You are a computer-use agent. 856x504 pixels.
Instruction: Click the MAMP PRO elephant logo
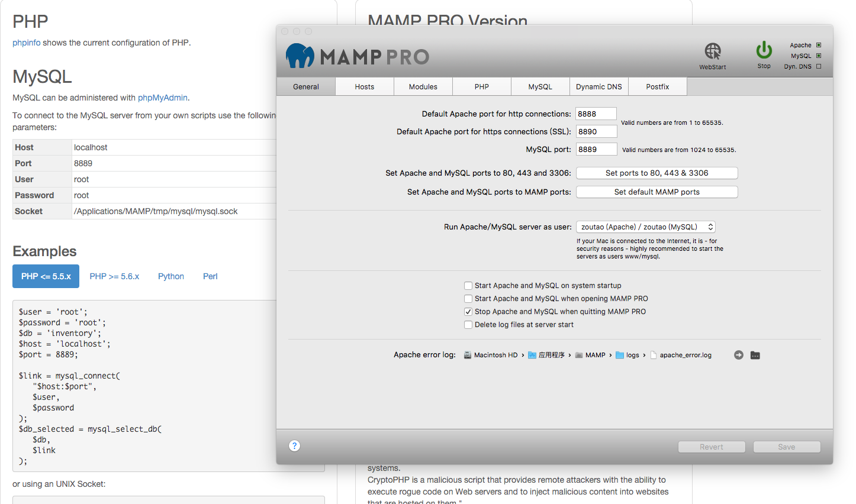coord(300,56)
